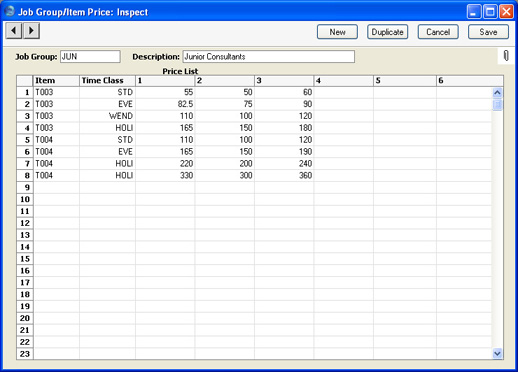
Task: Click the Job Group field containing JUN
Action: point(90,57)
